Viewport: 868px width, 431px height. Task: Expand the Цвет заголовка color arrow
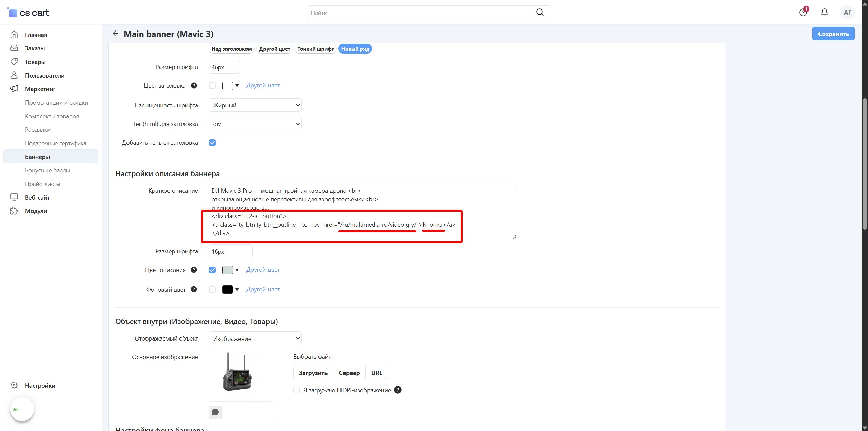(237, 86)
